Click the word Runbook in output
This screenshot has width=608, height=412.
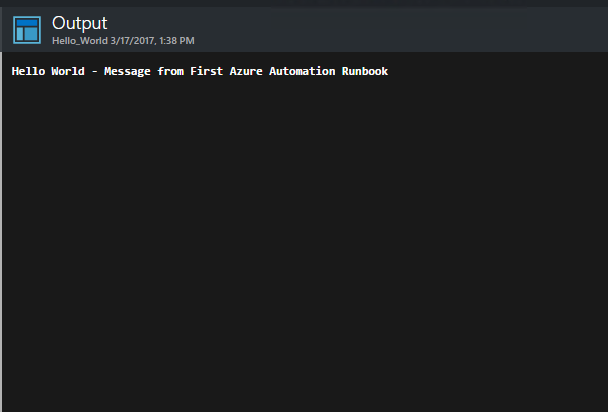click(365, 71)
